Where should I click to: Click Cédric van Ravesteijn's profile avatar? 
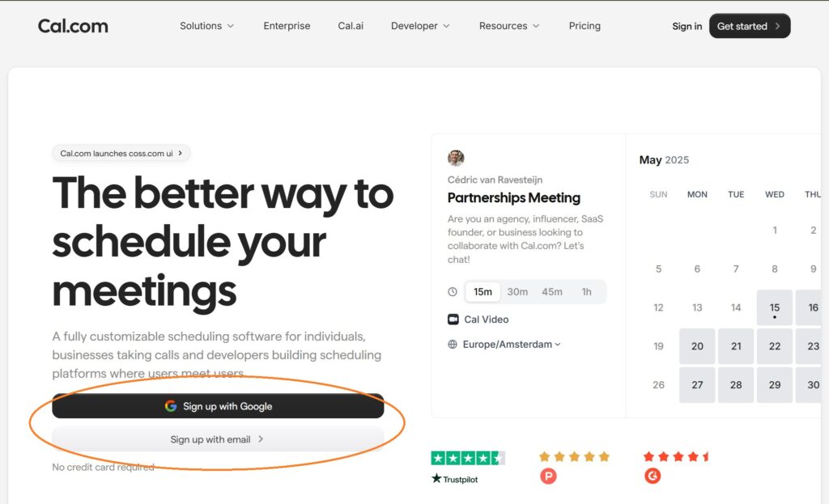[x=456, y=158]
